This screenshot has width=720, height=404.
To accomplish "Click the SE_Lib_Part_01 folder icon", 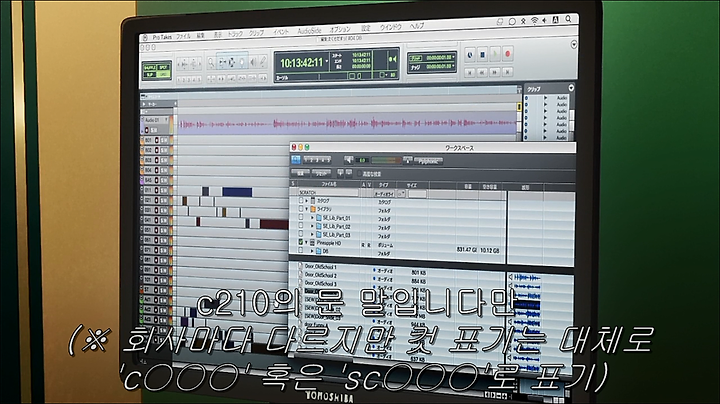I will (x=319, y=218).
